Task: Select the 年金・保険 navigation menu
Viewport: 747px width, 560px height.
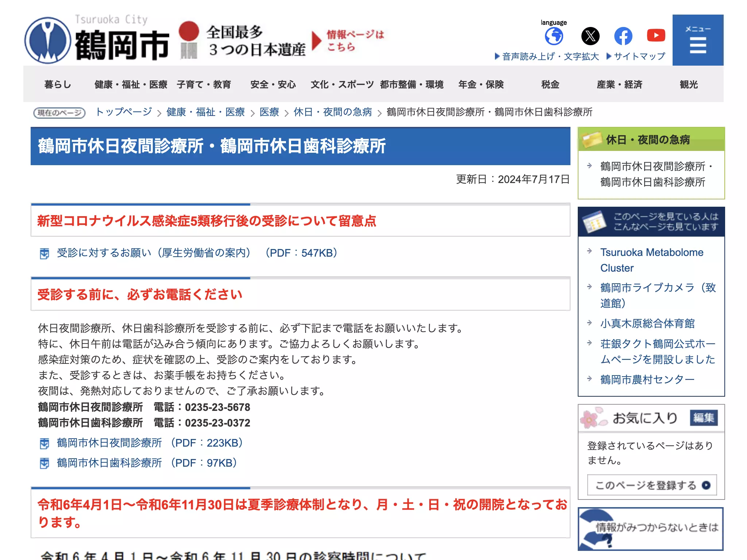Action: (x=481, y=84)
